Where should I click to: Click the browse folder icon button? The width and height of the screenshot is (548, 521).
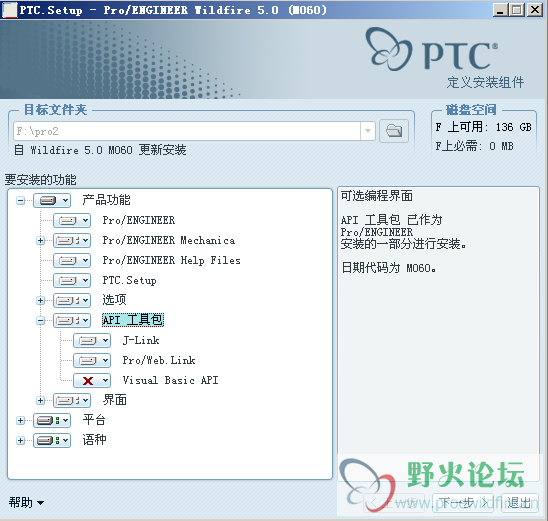coord(394,131)
